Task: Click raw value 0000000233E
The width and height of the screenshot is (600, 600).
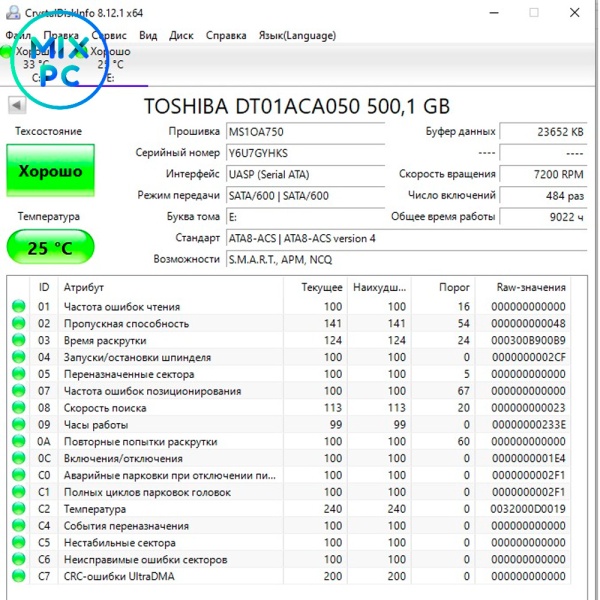Action: click(529, 424)
